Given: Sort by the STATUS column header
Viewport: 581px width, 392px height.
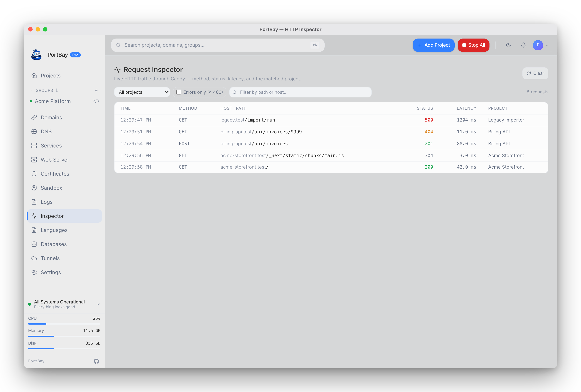Looking at the screenshot, I should pos(425,108).
